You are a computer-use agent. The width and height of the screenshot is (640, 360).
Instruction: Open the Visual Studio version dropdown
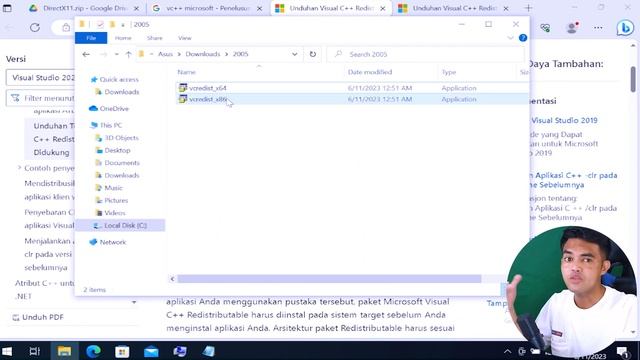[40, 78]
